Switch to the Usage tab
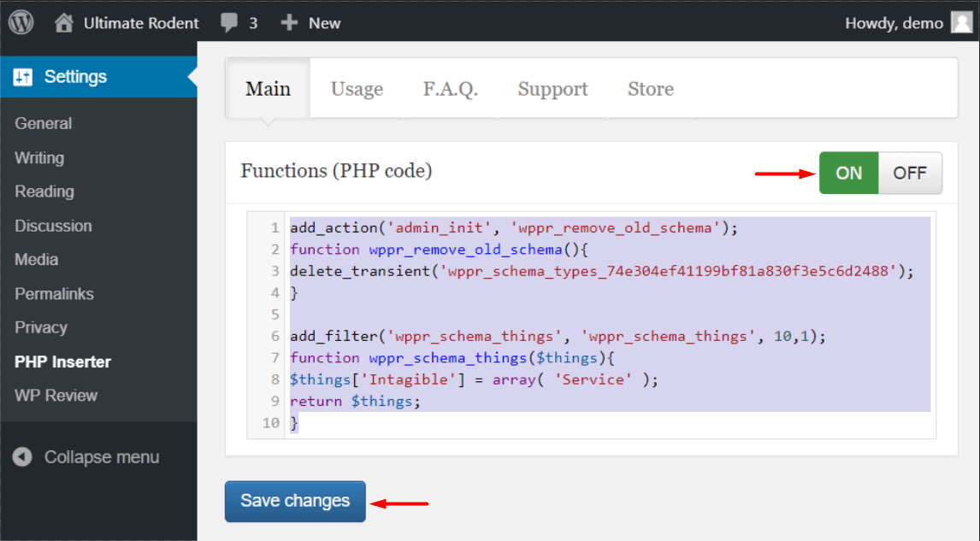Screen dimensions: 980x541 coord(357,89)
